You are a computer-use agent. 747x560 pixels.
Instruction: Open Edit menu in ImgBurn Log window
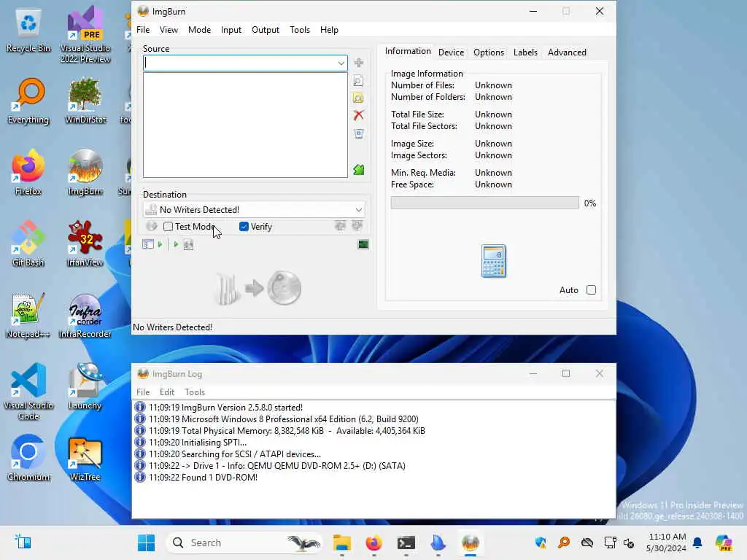(x=167, y=392)
